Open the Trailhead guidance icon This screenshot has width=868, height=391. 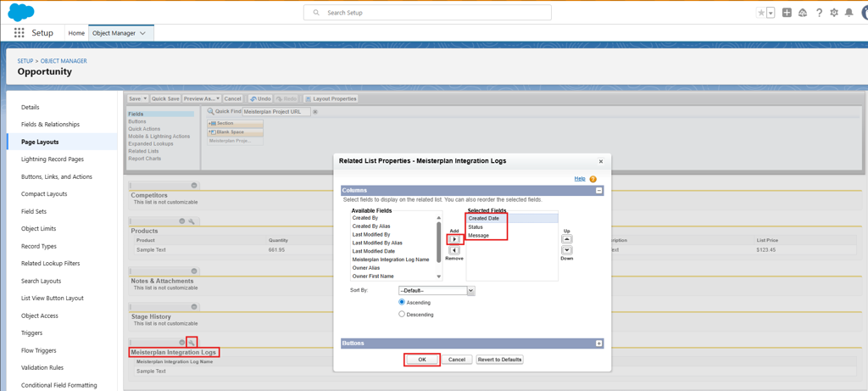[x=803, y=13]
